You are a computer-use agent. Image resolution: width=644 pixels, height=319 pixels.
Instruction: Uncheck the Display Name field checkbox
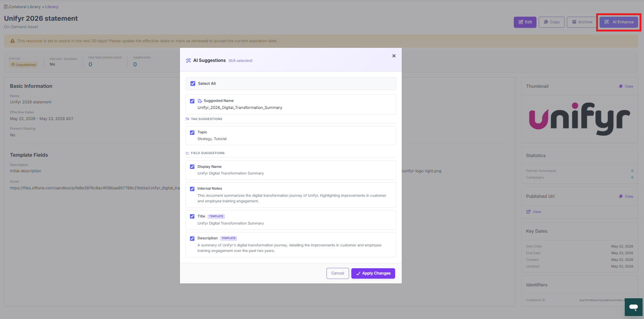pos(192,167)
